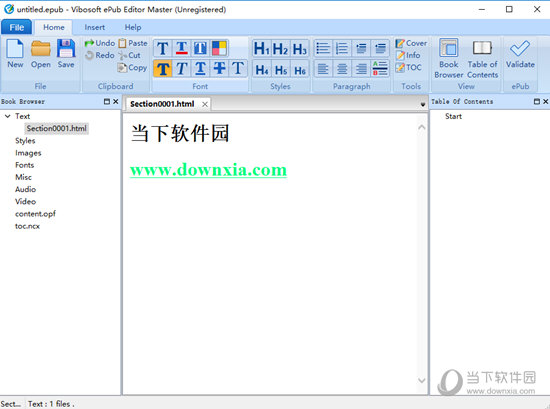Click editor scrollbar down arrow
This screenshot has height=409, width=550.
point(422,380)
